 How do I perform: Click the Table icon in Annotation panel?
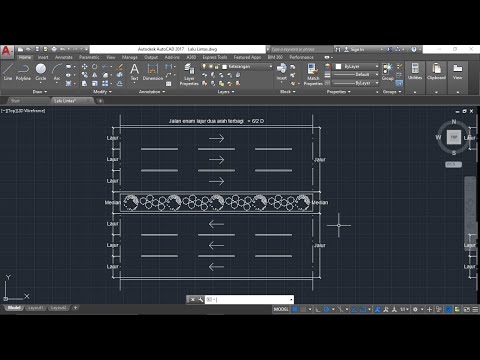[x=169, y=84]
